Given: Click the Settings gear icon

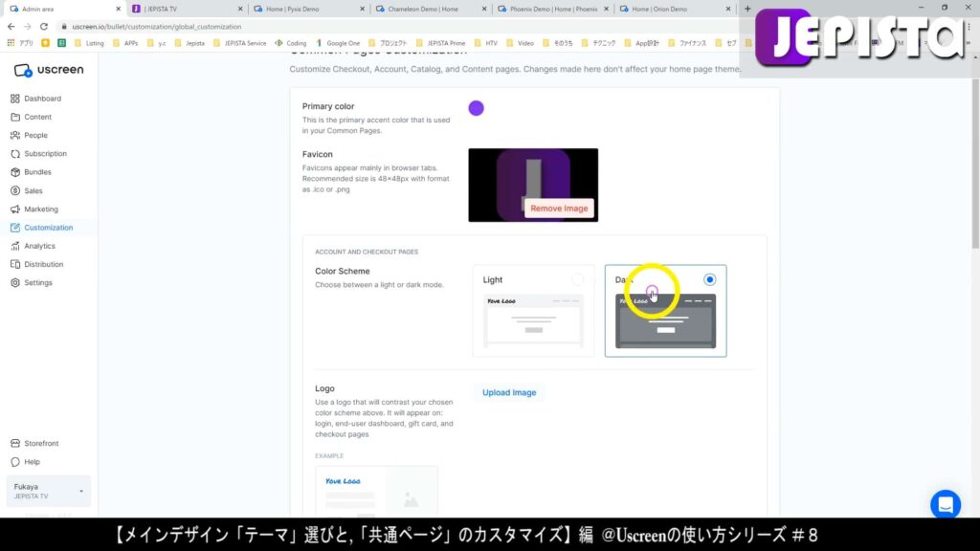Looking at the screenshot, I should click(15, 283).
